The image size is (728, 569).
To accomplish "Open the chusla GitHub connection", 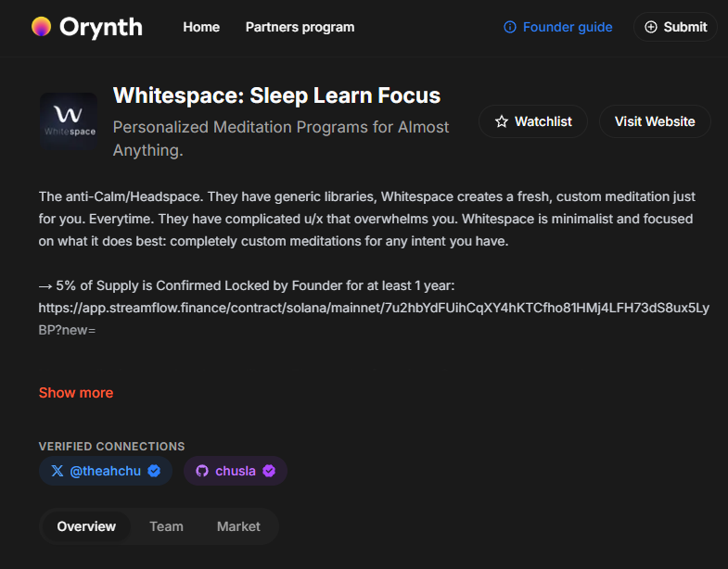I will pos(236,471).
